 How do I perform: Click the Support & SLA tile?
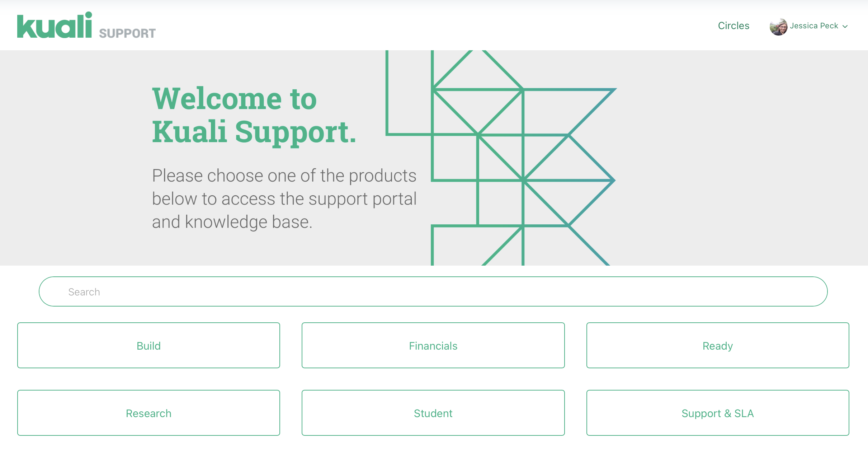[717, 413]
